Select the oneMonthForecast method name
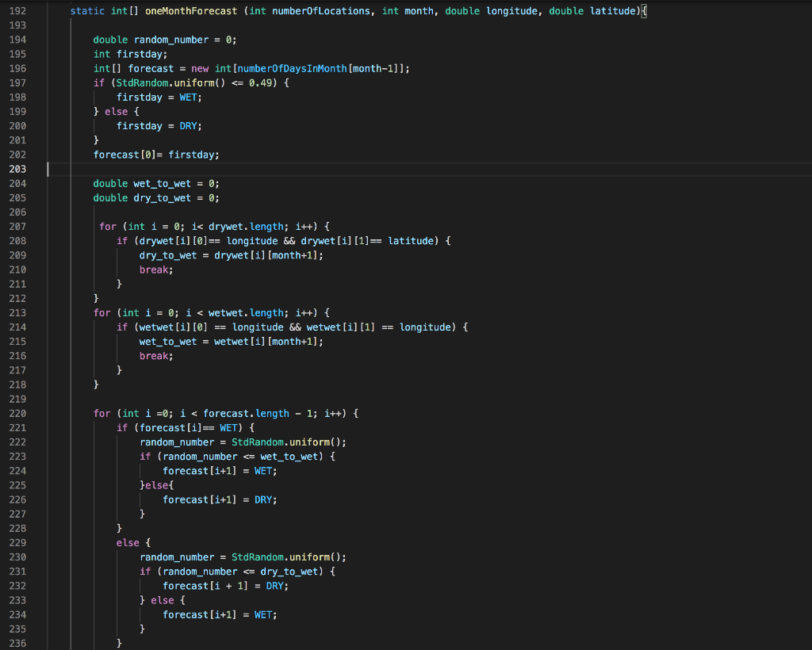 tap(191, 11)
